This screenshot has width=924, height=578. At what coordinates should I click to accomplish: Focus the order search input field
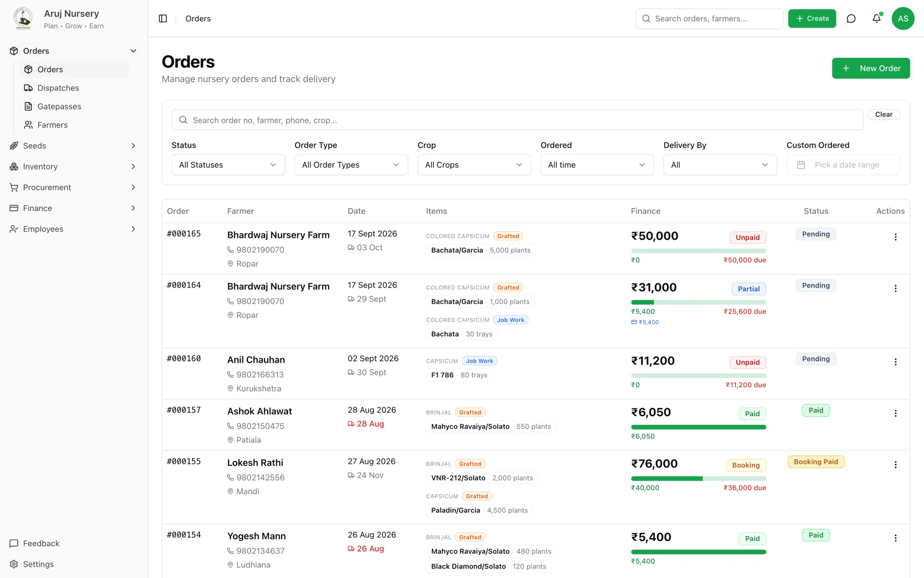point(517,120)
